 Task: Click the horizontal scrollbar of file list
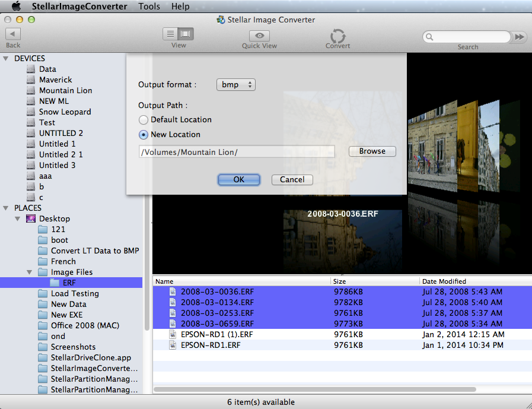point(315,389)
